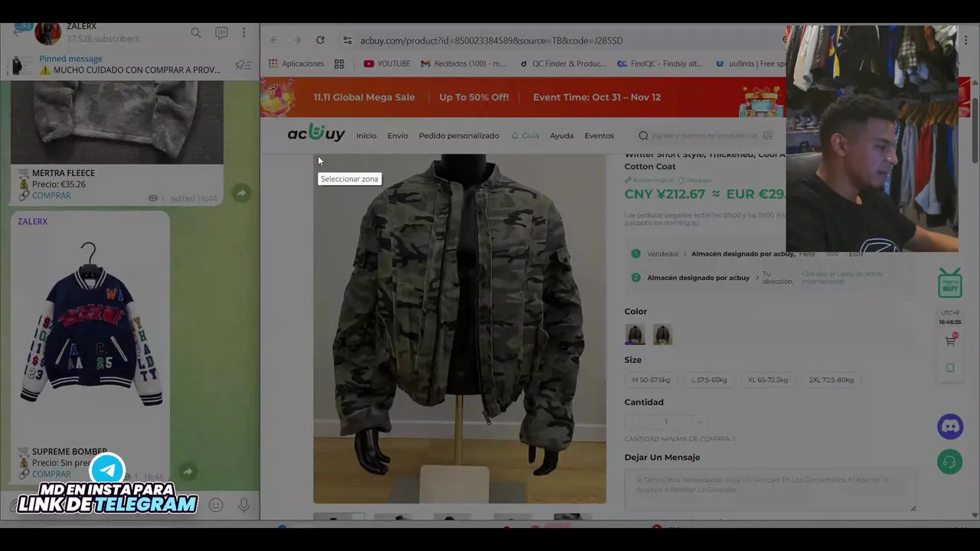Open the tablet icon in side panel
This screenshot has height=551, width=980.
click(950, 368)
